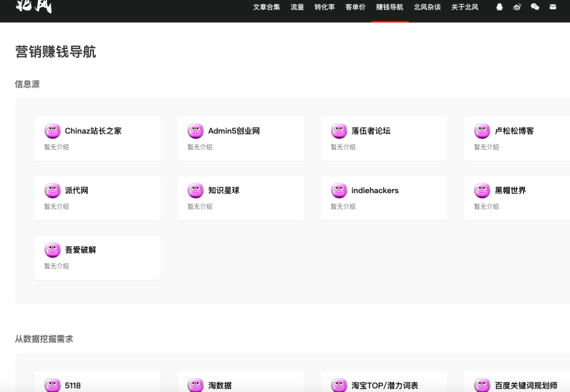
Task: Click the pink face icon beside 卢松松博客
Action: [x=482, y=131]
